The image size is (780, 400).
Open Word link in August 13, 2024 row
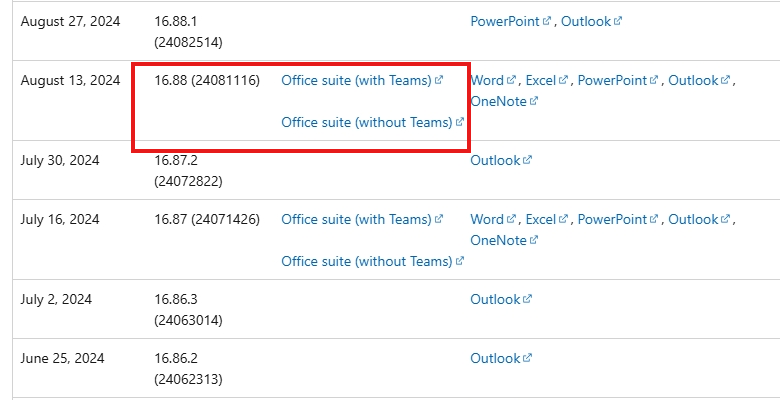(493, 80)
